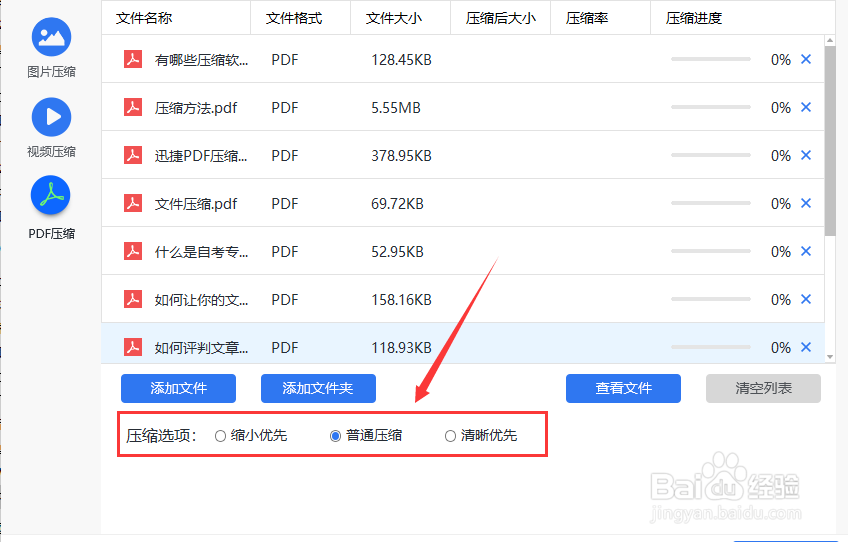
Task: Click the 118.93KB file size cell
Action: pyautogui.click(x=401, y=348)
